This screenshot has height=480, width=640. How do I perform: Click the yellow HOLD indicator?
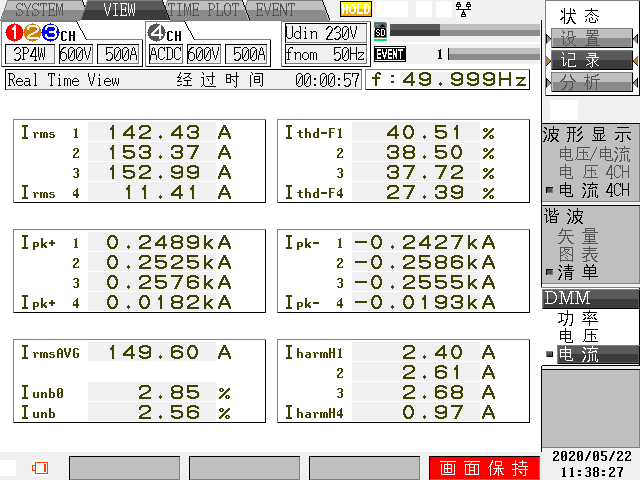pos(355,9)
